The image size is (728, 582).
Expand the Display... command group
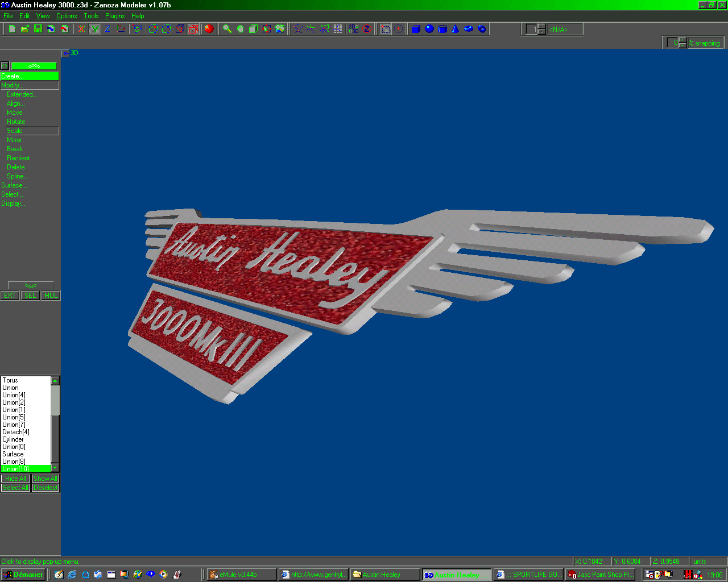(x=13, y=203)
